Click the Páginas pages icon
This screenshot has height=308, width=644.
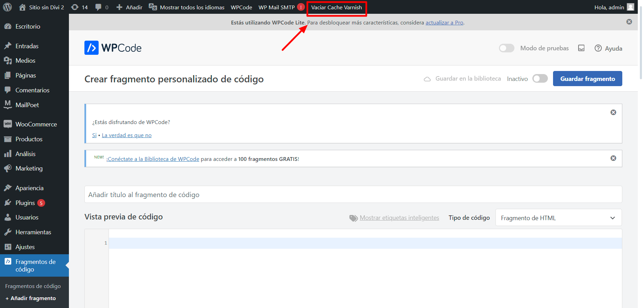(8, 75)
